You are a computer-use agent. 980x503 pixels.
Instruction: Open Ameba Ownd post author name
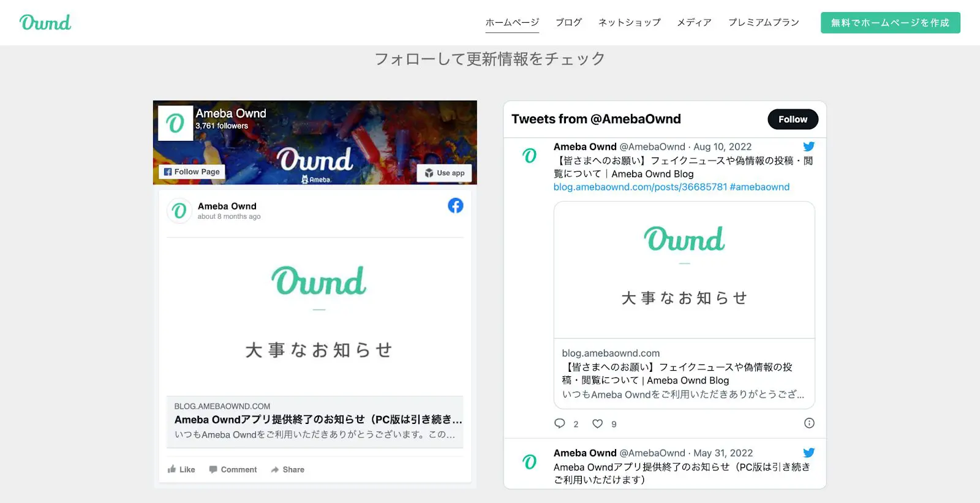coord(227,206)
